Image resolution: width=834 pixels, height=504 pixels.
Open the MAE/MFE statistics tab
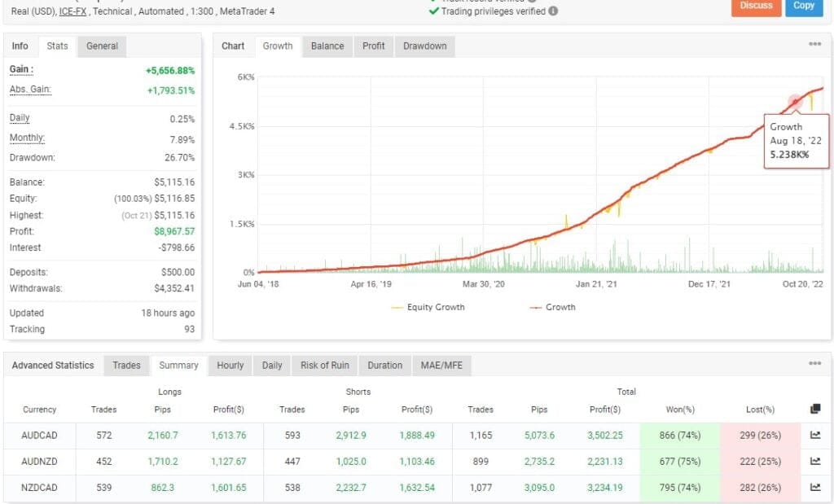(441, 366)
